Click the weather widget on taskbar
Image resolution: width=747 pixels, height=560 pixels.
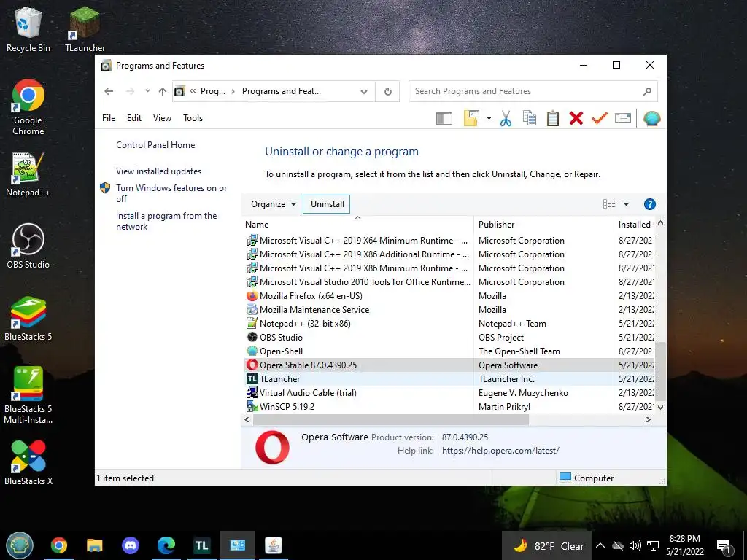[x=547, y=545]
